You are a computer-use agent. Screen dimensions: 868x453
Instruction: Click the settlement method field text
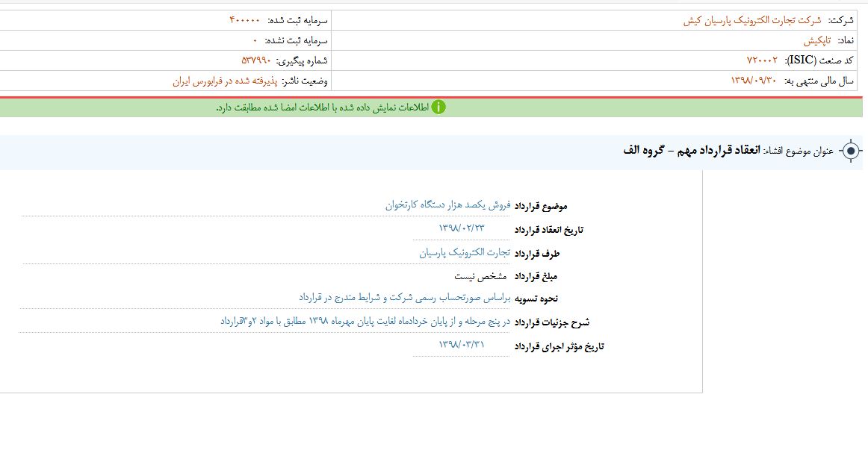click(404, 298)
